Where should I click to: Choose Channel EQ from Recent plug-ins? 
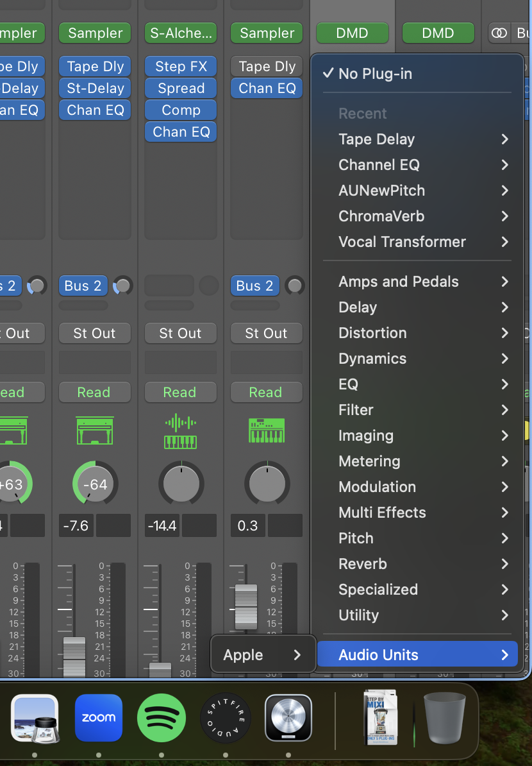coord(417,165)
